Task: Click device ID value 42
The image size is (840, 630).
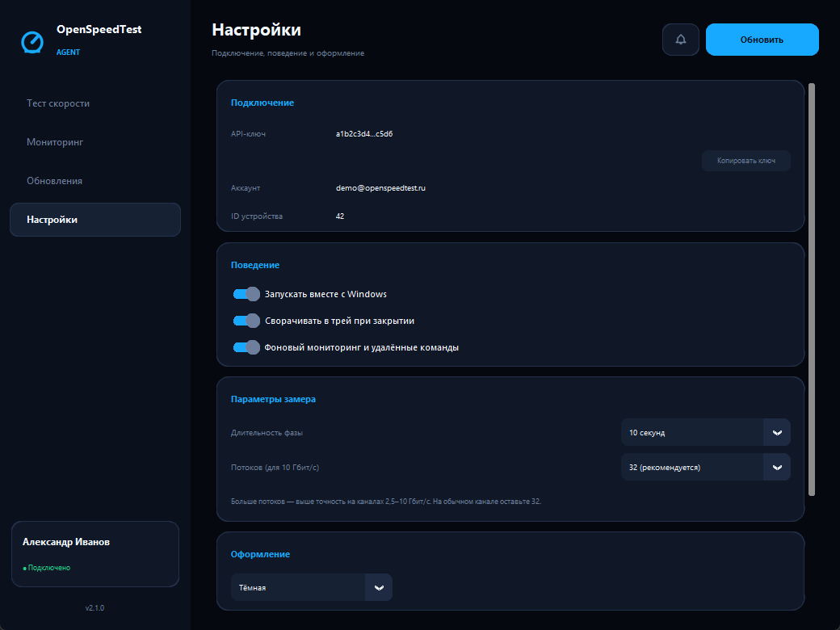Action: [340, 216]
